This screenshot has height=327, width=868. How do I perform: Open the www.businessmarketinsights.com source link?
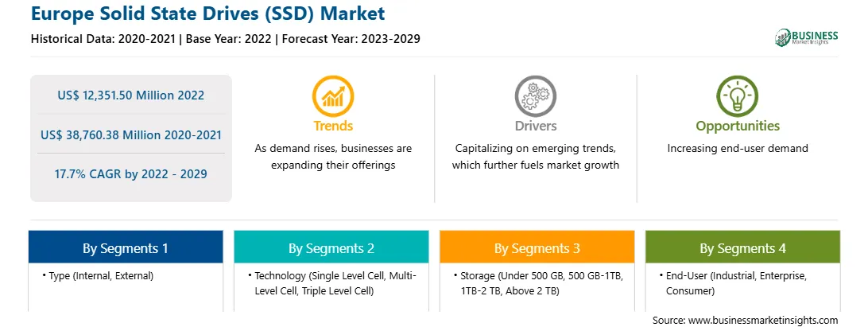(762, 320)
